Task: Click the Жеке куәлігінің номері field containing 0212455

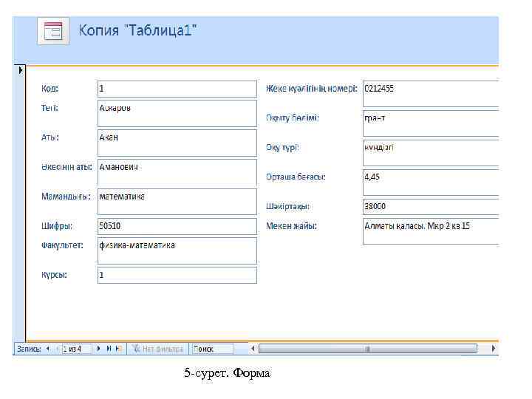Action: [x=431, y=94]
